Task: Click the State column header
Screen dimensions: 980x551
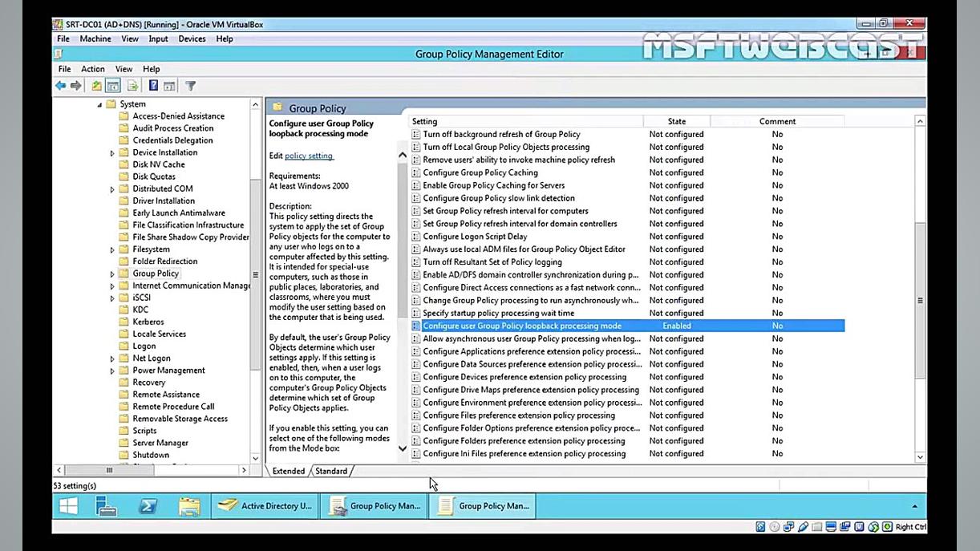Action: (676, 121)
